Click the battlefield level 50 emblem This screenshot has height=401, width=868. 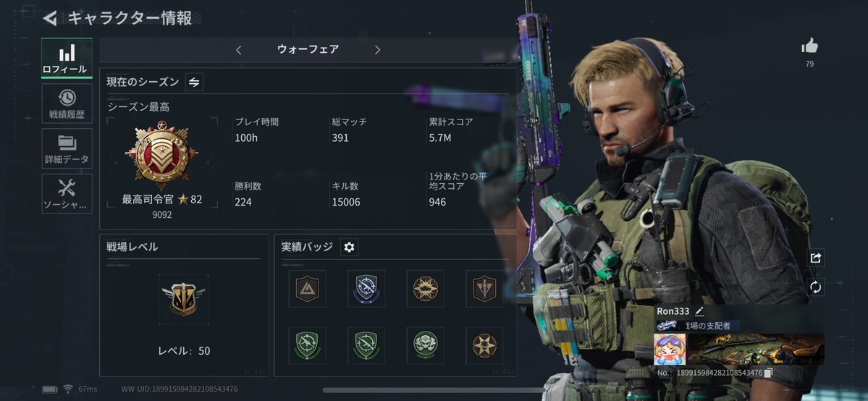pyautogui.click(x=183, y=300)
